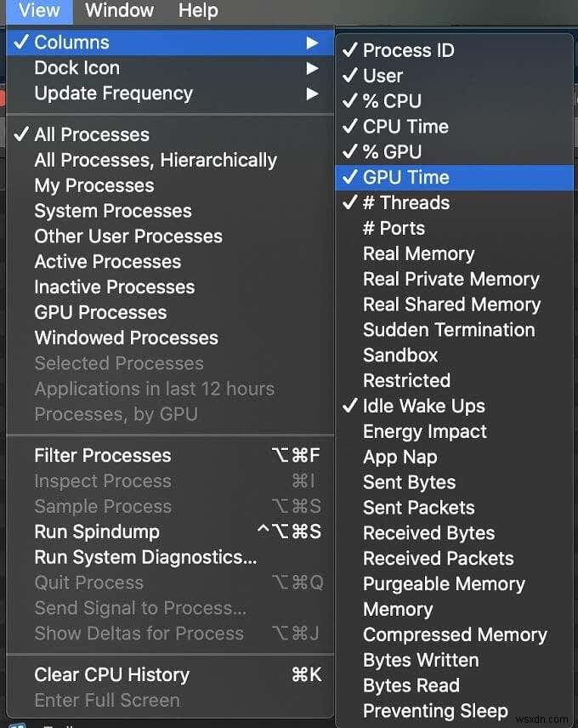Viewport: 578px width, 728px height.
Task: Enable the Energy Impact column
Action: click(424, 431)
